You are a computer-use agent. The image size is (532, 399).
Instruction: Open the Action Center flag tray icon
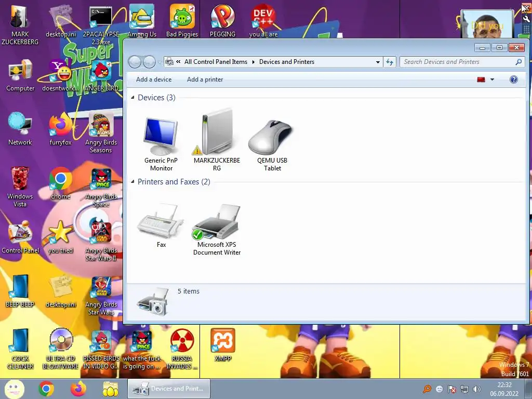click(451, 389)
